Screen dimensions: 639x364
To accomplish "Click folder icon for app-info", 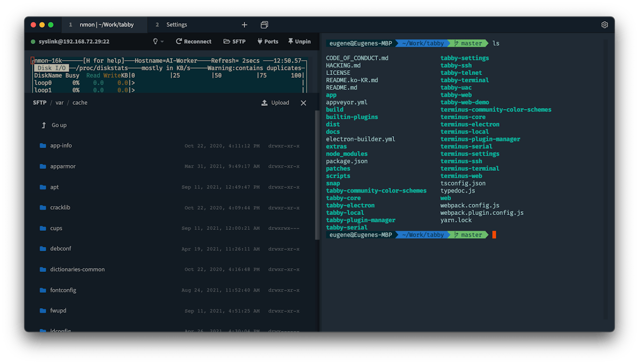I will coord(43,146).
